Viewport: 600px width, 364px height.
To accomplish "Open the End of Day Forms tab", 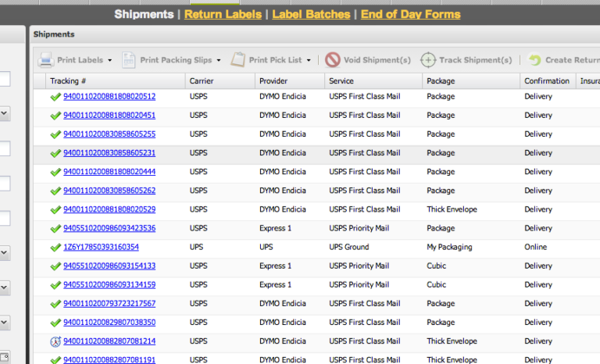I will pyautogui.click(x=411, y=14).
